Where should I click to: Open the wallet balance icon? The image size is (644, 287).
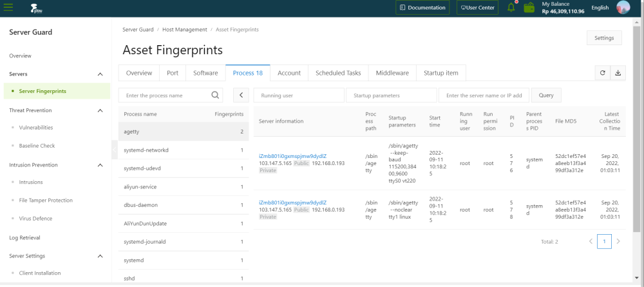(529, 8)
